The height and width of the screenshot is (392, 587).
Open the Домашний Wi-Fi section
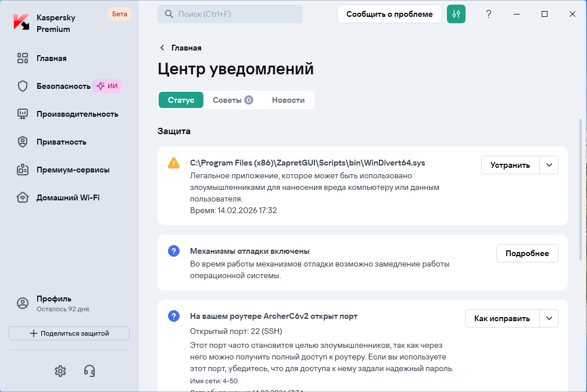(68, 197)
